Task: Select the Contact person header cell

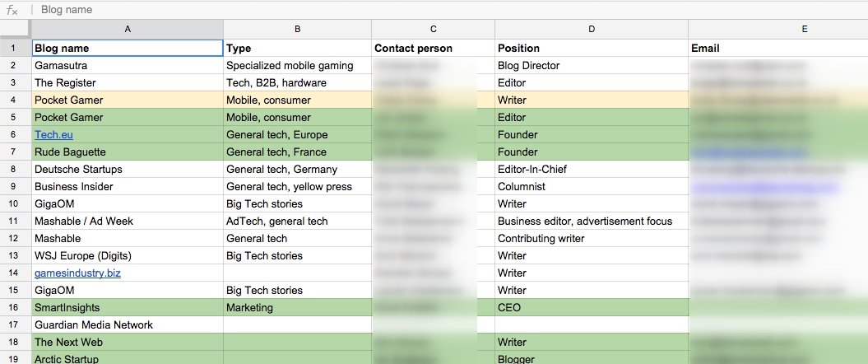Action: pyautogui.click(x=434, y=49)
